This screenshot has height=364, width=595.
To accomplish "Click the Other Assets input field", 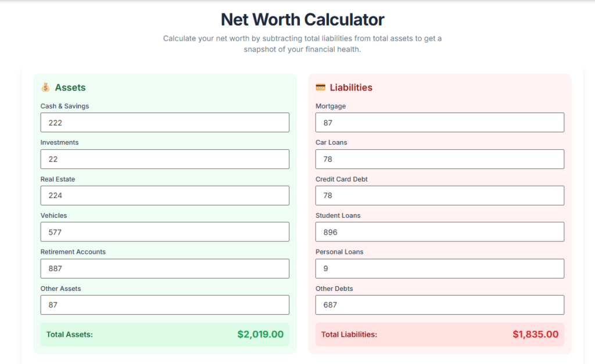I will coord(164,305).
